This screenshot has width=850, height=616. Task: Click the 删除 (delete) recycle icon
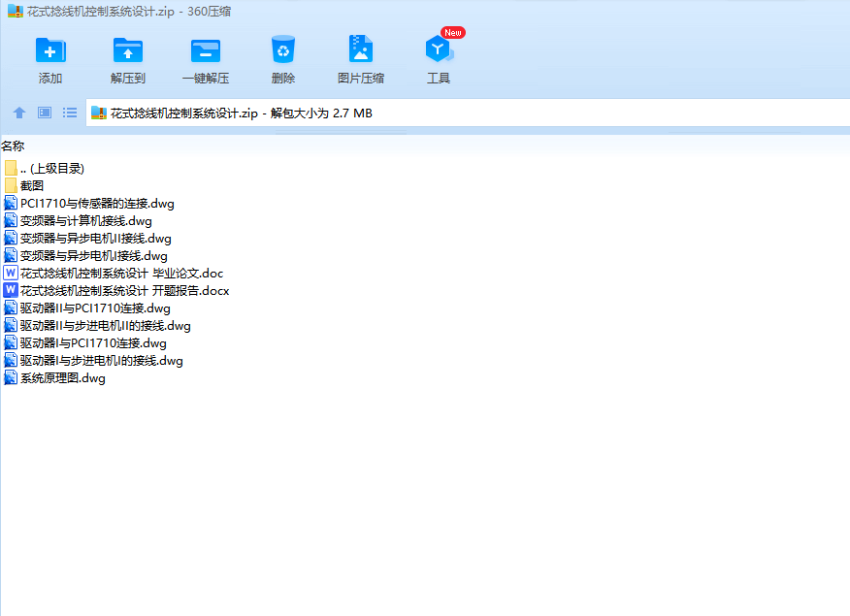point(283,50)
